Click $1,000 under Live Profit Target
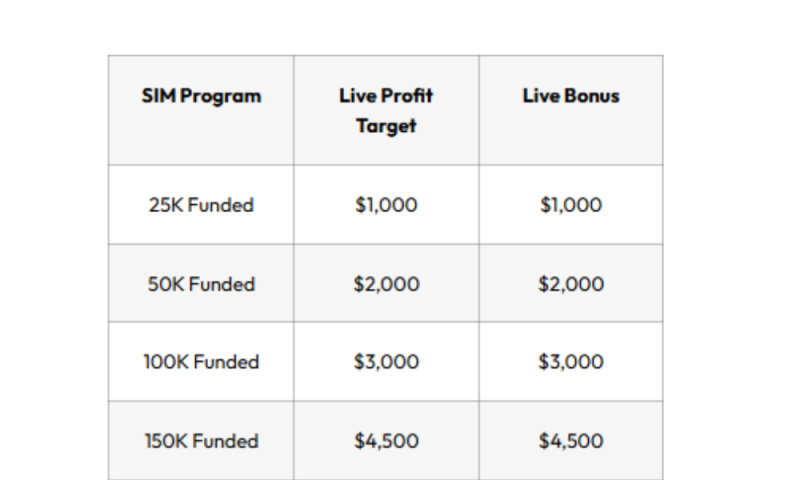800x480 pixels. 386,205
